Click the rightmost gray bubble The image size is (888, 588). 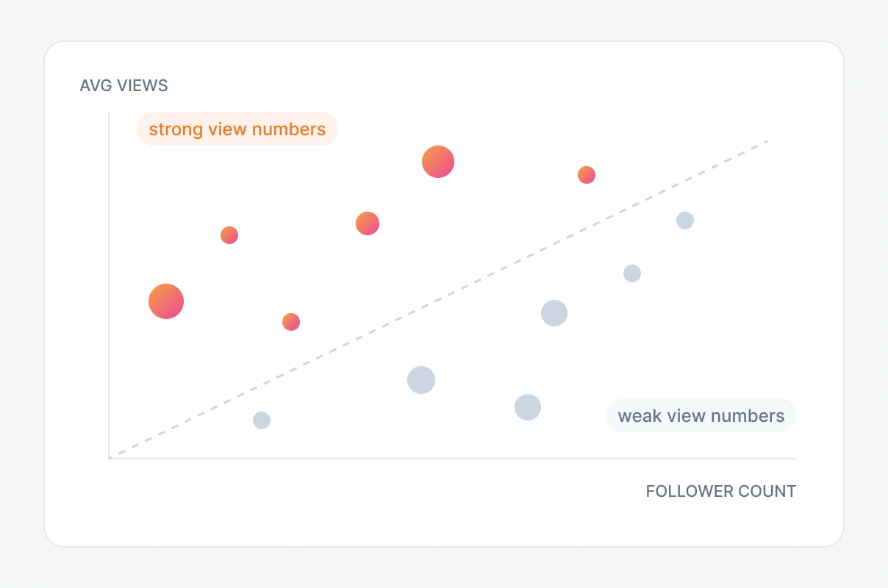[x=685, y=220]
